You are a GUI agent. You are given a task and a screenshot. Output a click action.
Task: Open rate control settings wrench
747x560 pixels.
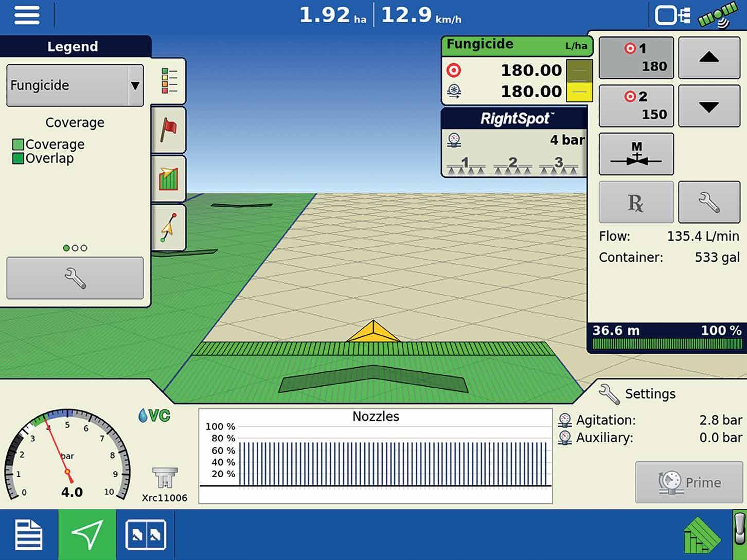[x=709, y=202]
